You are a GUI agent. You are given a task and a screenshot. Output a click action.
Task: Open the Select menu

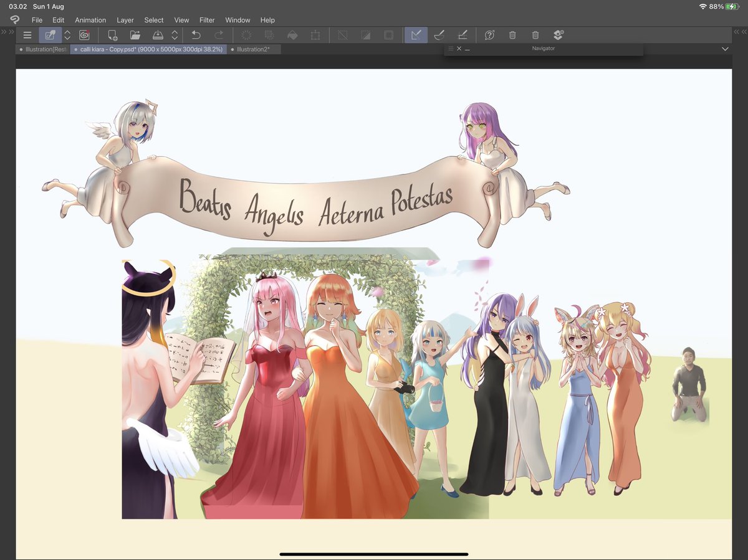click(x=154, y=20)
